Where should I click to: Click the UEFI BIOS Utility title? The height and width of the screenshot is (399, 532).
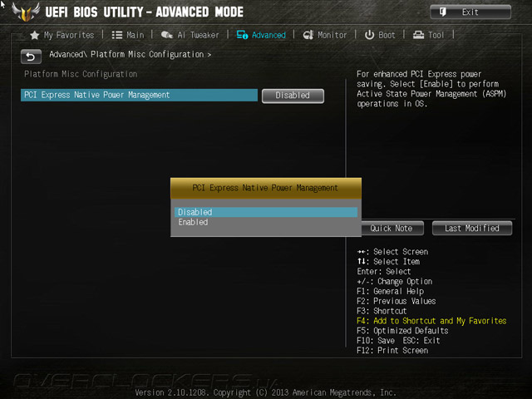[144, 12]
